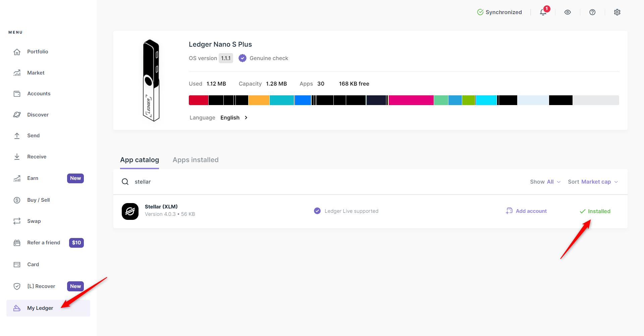Open the Portfolio home icon
The image size is (644, 336).
pos(17,52)
